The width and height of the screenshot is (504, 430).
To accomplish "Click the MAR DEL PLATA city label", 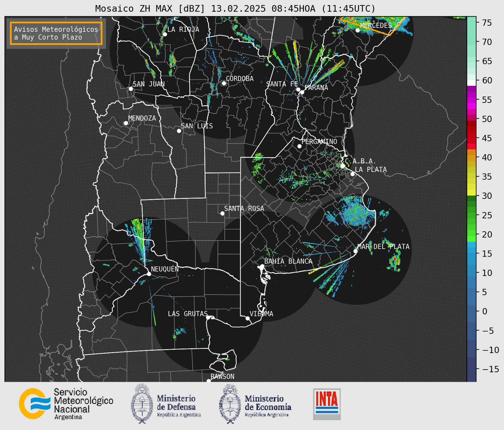I will click(x=384, y=246).
